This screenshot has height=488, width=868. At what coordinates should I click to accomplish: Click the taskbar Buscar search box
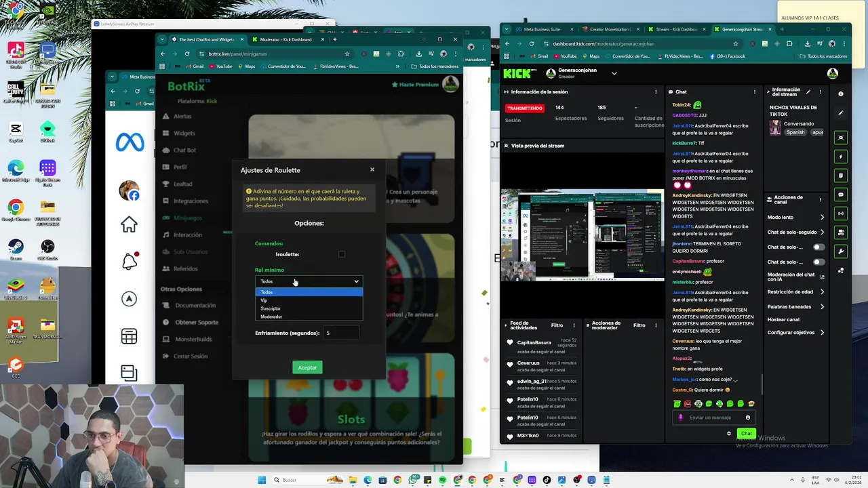[298, 480]
